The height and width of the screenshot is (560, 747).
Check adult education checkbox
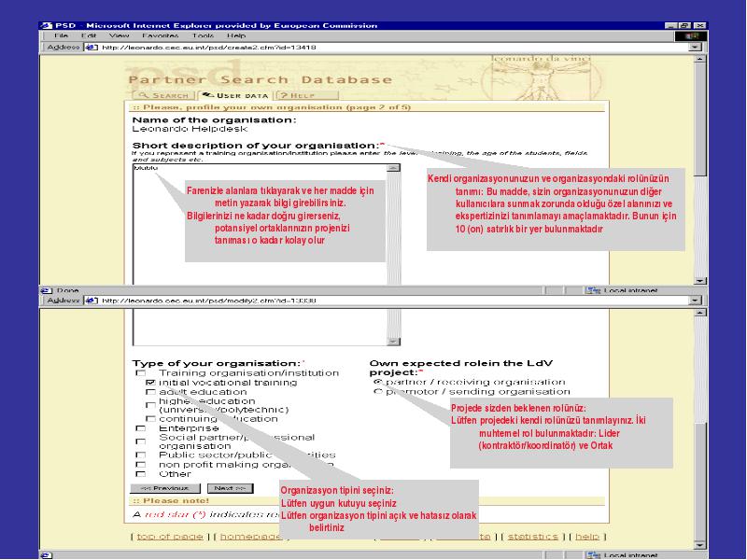tap(150, 392)
